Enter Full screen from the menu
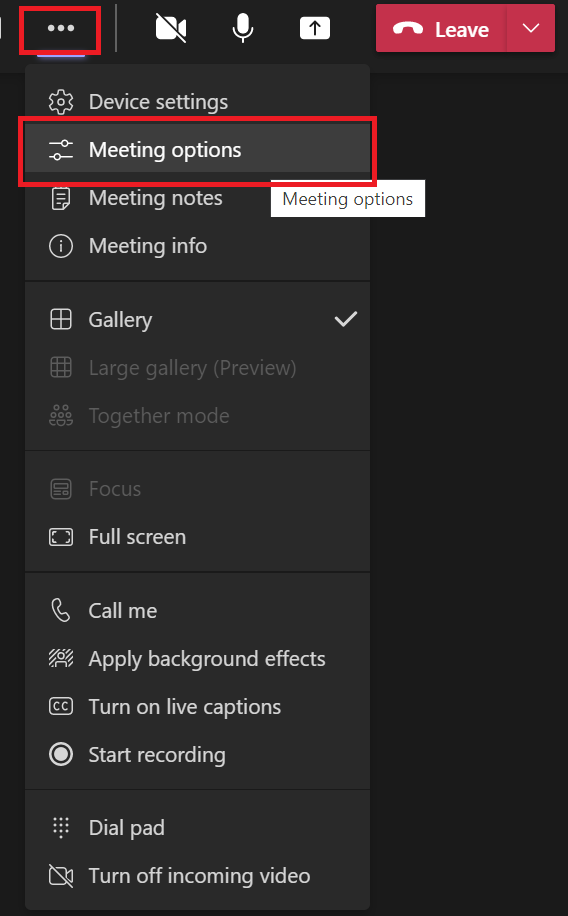The image size is (568, 916). coord(198,537)
